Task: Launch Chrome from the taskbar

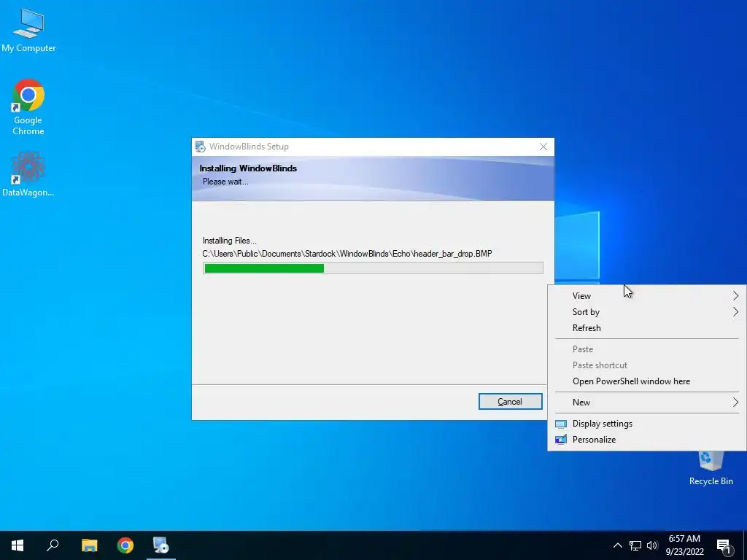Action: click(x=125, y=545)
